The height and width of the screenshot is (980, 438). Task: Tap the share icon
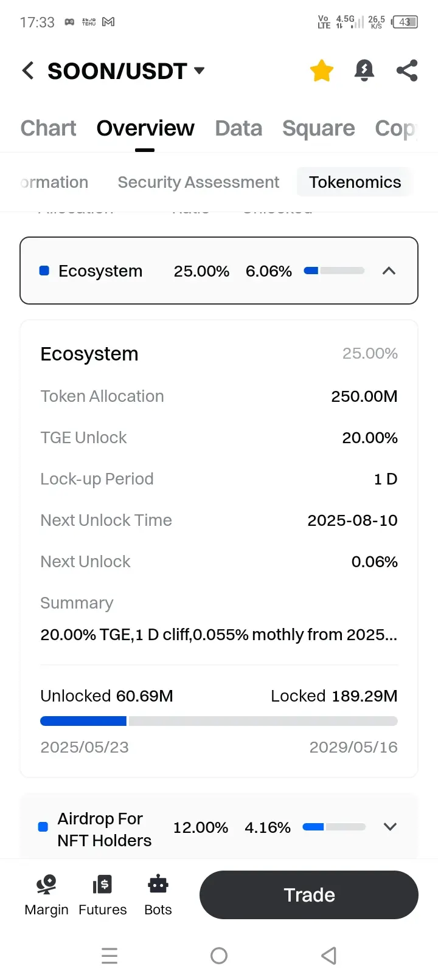pos(407,71)
